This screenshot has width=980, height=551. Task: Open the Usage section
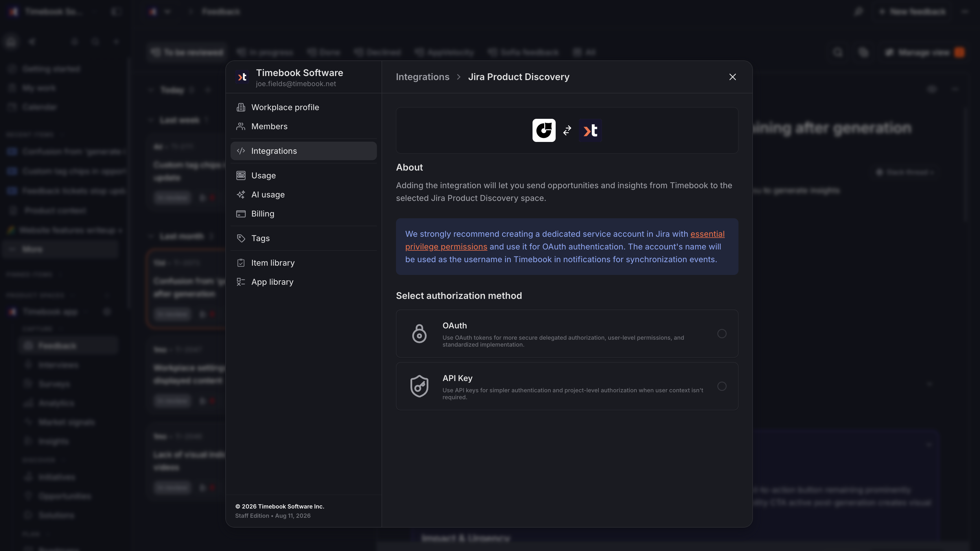tap(303, 175)
